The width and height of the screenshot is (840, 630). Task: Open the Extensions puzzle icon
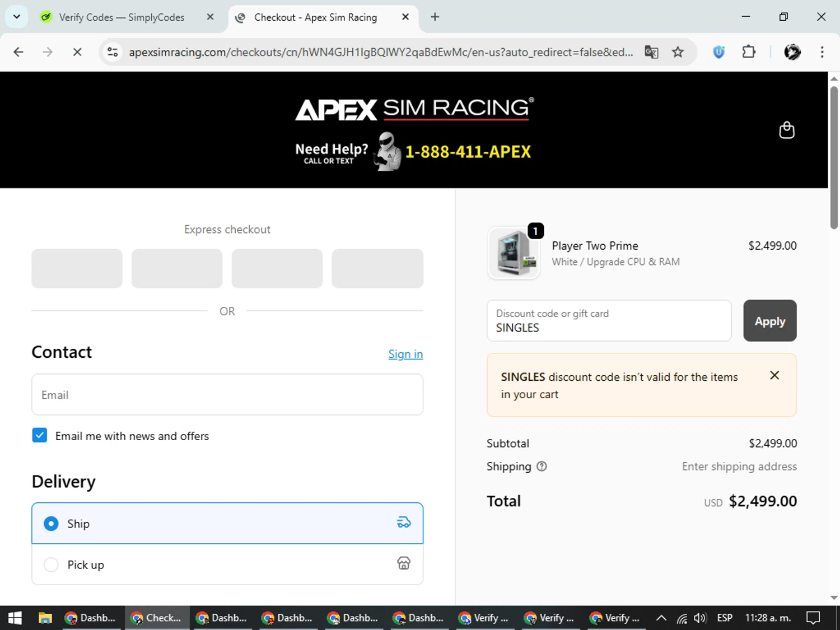click(x=749, y=52)
